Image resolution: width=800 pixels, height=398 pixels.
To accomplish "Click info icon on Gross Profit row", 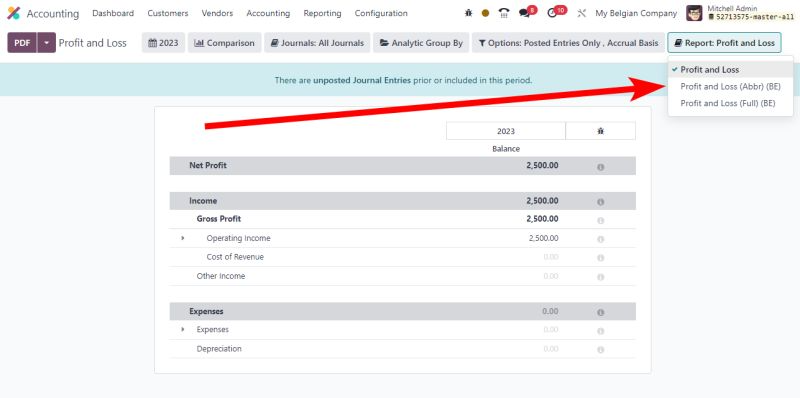I will point(601,220).
